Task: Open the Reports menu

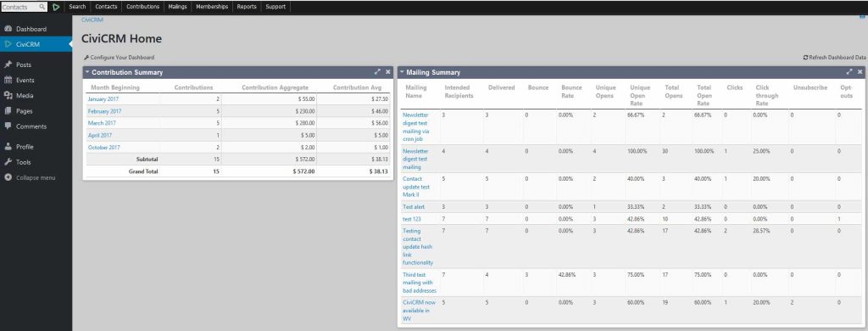Action: (247, 7)
